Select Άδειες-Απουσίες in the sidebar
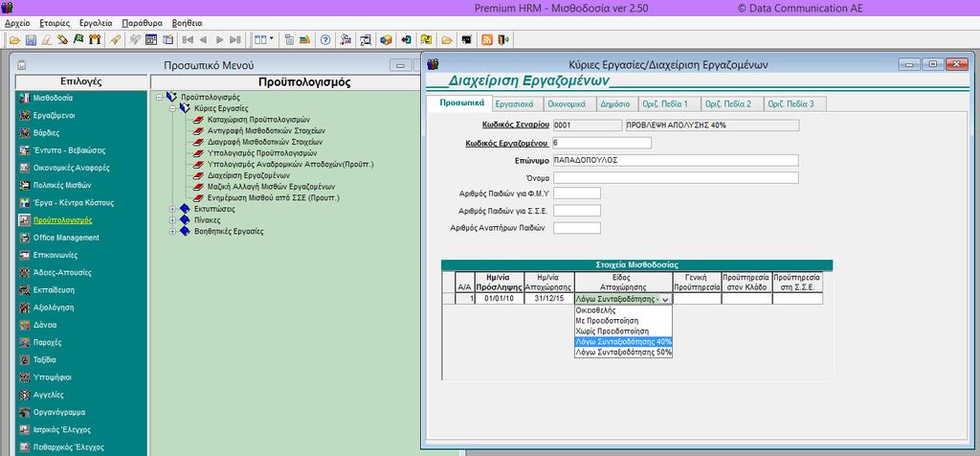 (x=62, y=273)
